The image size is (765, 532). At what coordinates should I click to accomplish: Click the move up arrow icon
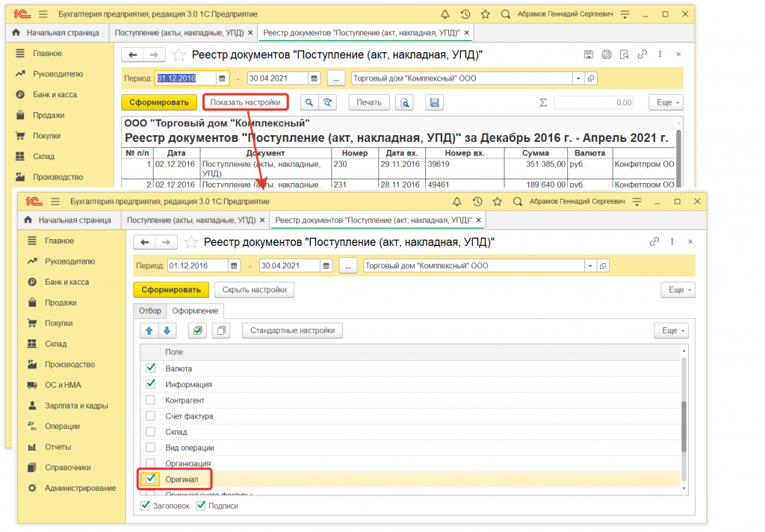(148, 330)
